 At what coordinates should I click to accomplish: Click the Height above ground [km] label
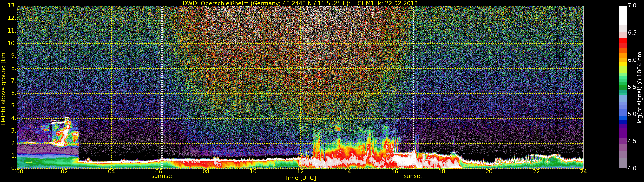(x=3, y=88)
